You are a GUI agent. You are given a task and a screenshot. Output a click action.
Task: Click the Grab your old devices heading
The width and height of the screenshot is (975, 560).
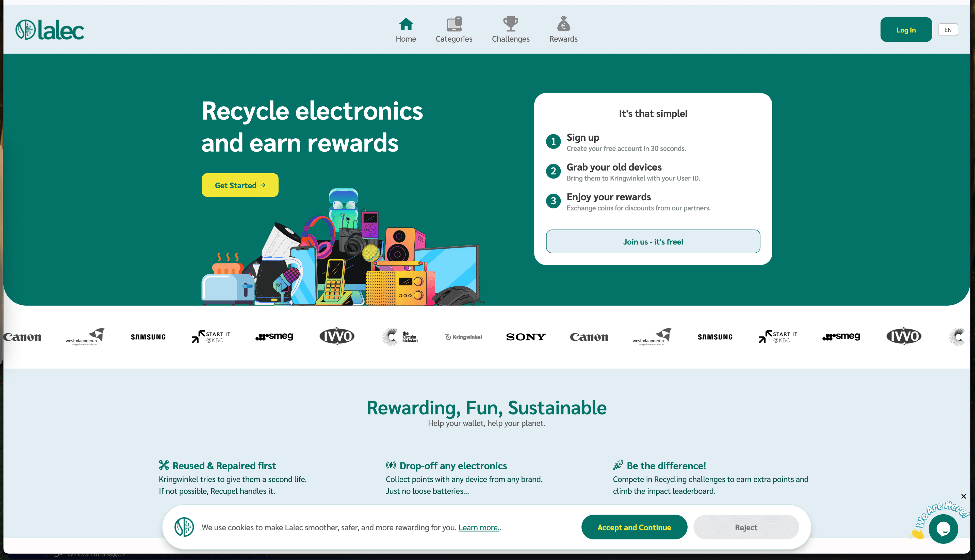614,167
